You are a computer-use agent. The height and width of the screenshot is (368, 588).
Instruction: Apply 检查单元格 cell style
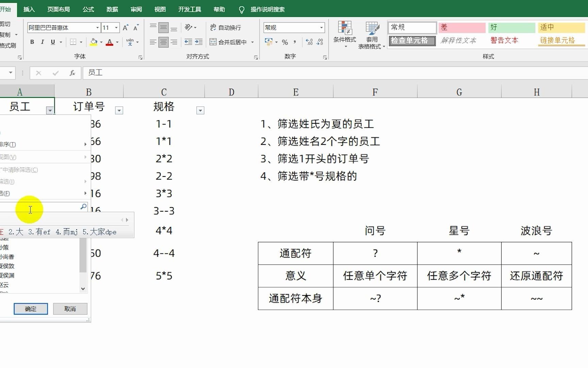(412, 41)
